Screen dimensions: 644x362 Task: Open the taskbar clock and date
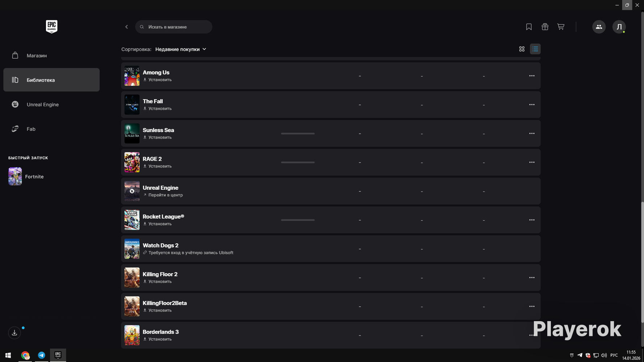tap(631, 355)
